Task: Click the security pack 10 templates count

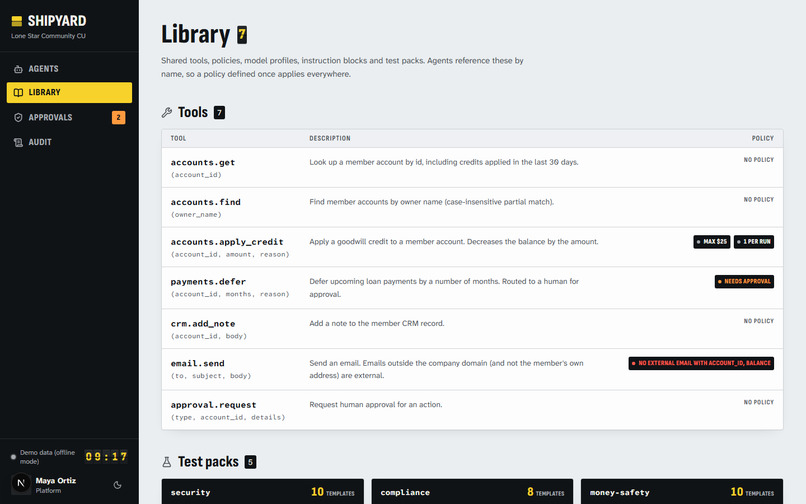Action: (x=333, y=492)
